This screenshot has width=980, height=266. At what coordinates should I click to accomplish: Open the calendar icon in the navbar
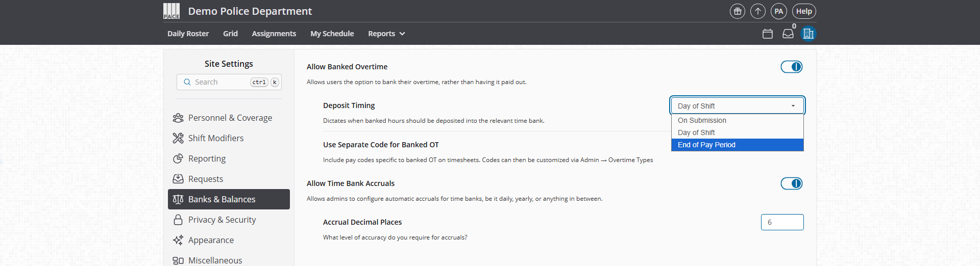[x=768, y=34]
